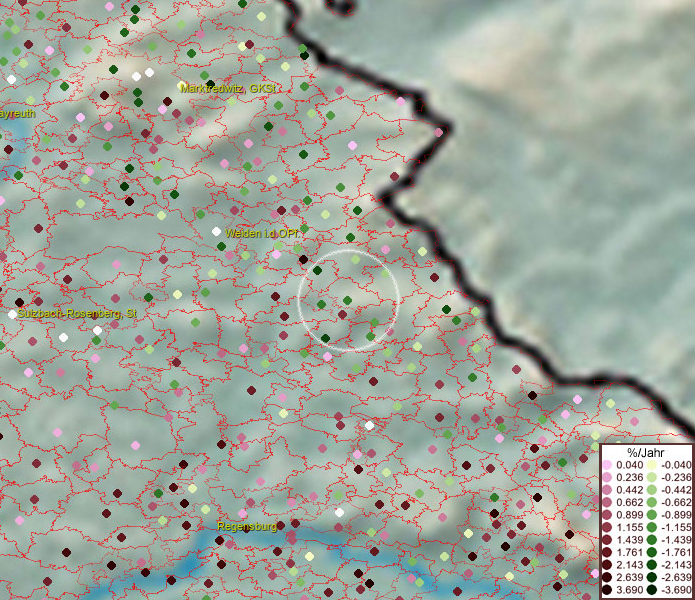Click the 3.690 darkest maroon legend swatch
The image size is (695, 600).
pos(607,590)
